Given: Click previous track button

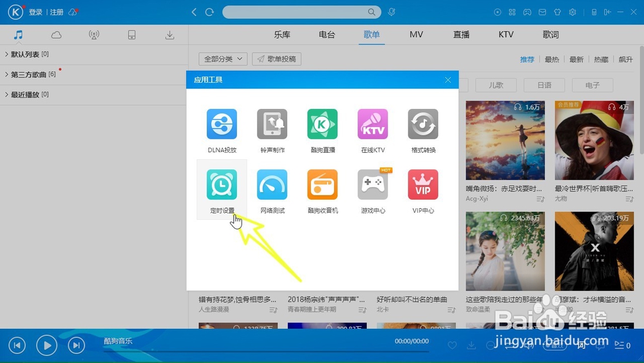Looking at the screenshot, I should pos(17,346).
